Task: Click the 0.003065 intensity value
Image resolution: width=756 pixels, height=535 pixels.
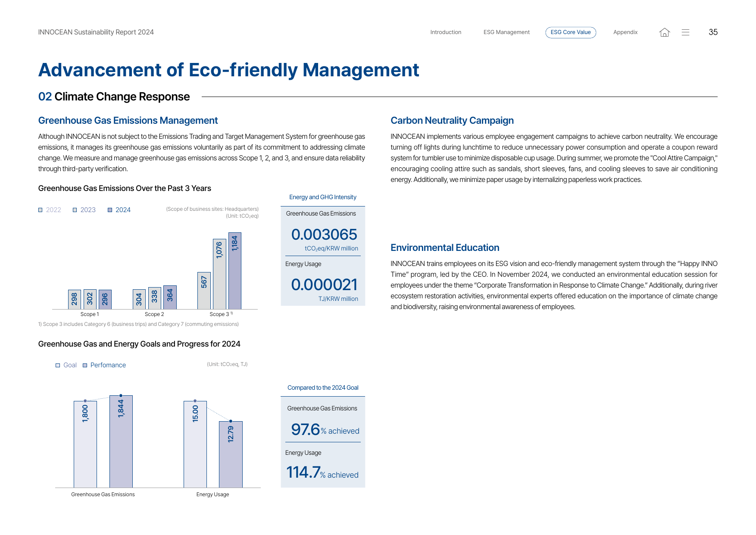Action: 324,235
